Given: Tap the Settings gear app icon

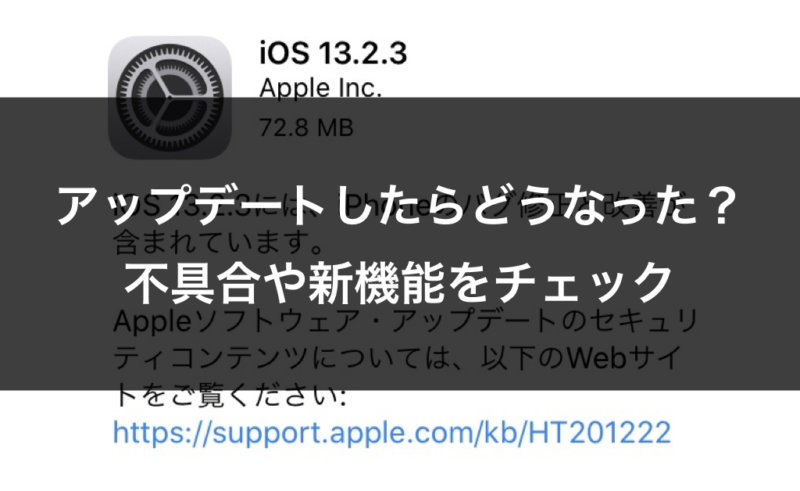Looking at the screenshot, I should pos(170,97).
